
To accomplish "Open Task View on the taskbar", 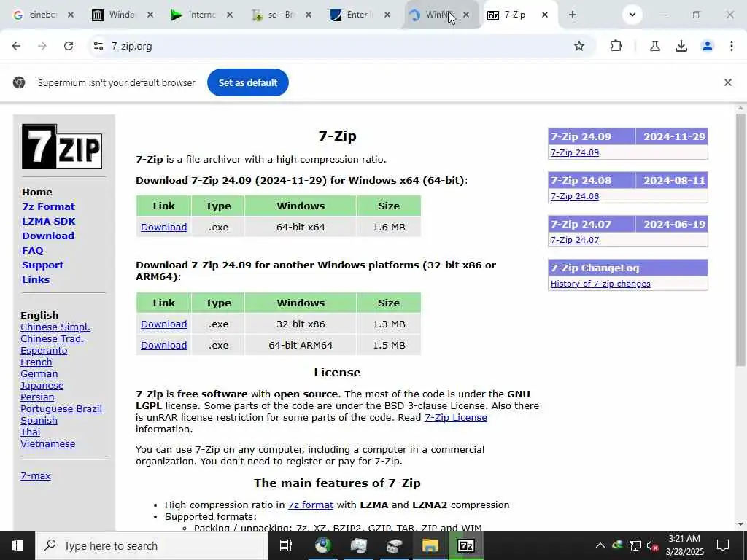I will (286, 545).
